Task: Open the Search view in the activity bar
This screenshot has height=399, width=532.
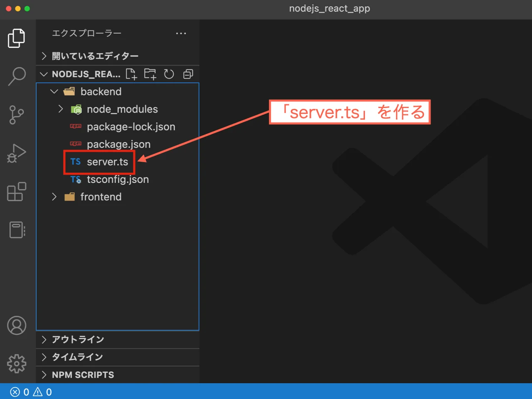Action: point(17,76)
